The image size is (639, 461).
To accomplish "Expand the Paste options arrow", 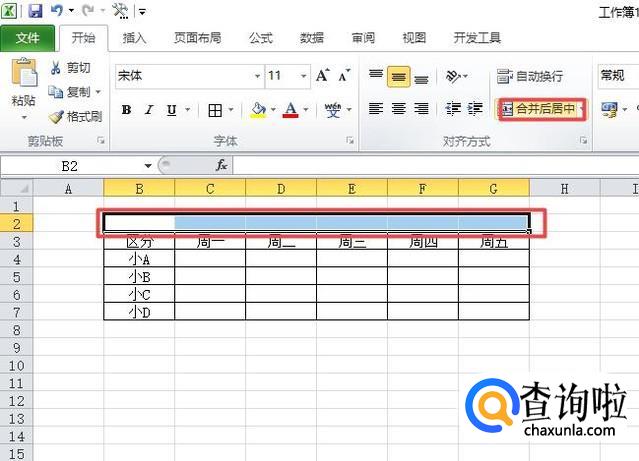I will (24, 117).
